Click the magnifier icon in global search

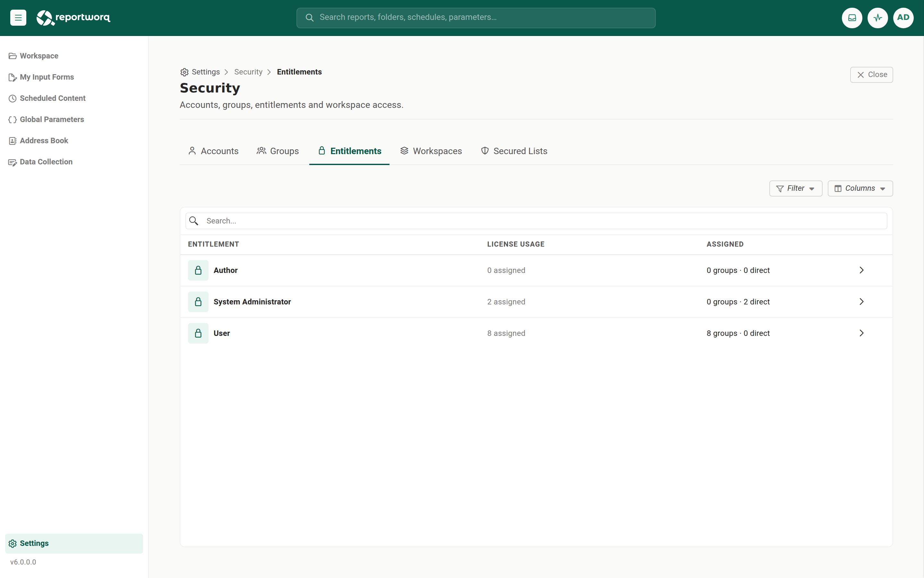point(309,18)
